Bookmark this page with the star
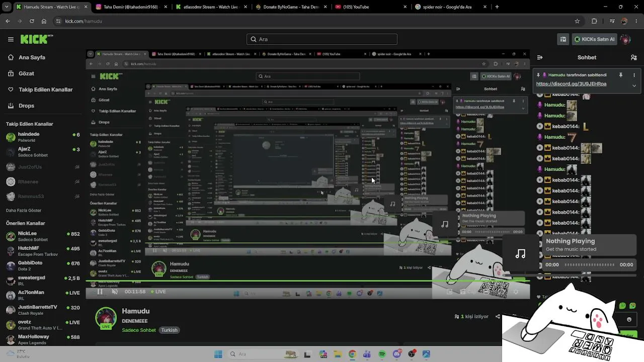This screenshot has height=362, width=644. click(x=577, y=21)
